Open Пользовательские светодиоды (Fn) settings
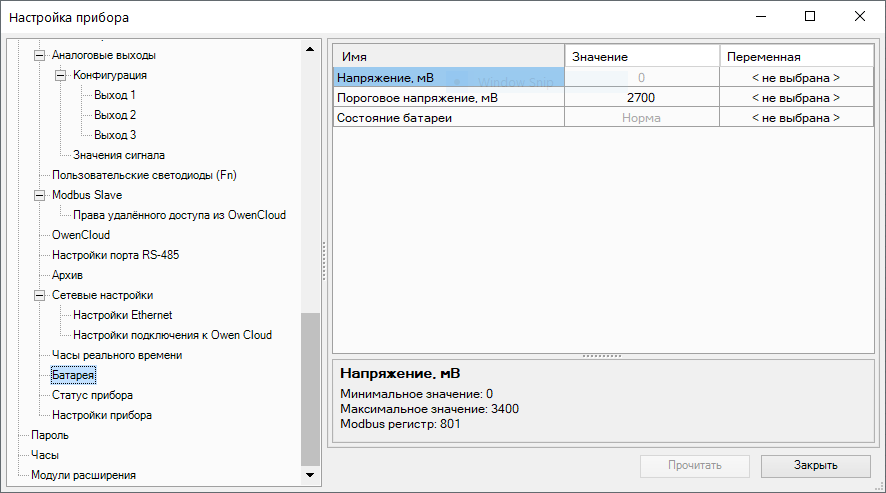 144,175
